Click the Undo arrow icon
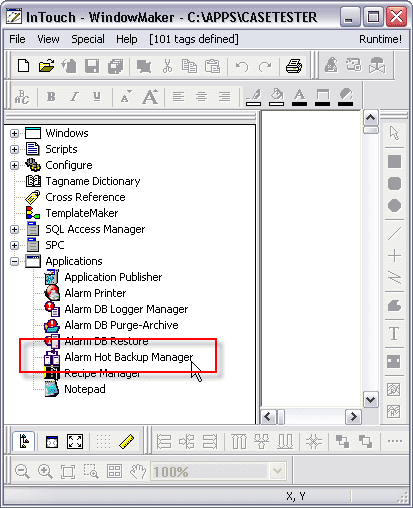This screenshot has height=508, width=413. pyautogui.click(x=242, y=67)
